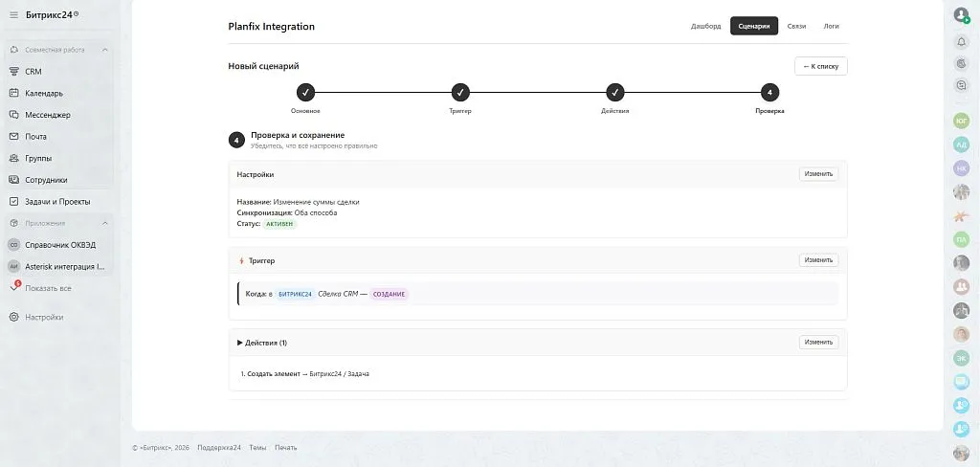980x467 pixels.
Task: Go to step Основное in wizard
Action: 305,93
